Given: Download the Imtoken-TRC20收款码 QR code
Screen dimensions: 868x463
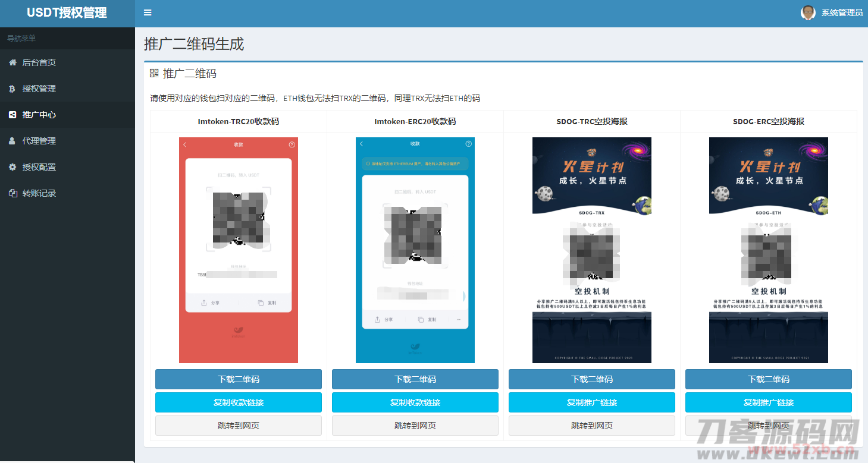Looking at the screenshot, I should click(x=238, y=379).
